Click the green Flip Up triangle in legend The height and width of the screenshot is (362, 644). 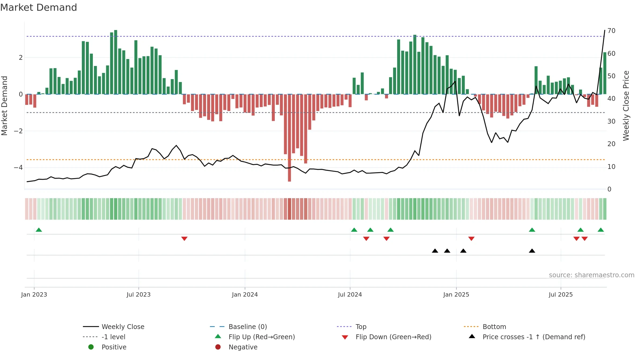[218, 336]
